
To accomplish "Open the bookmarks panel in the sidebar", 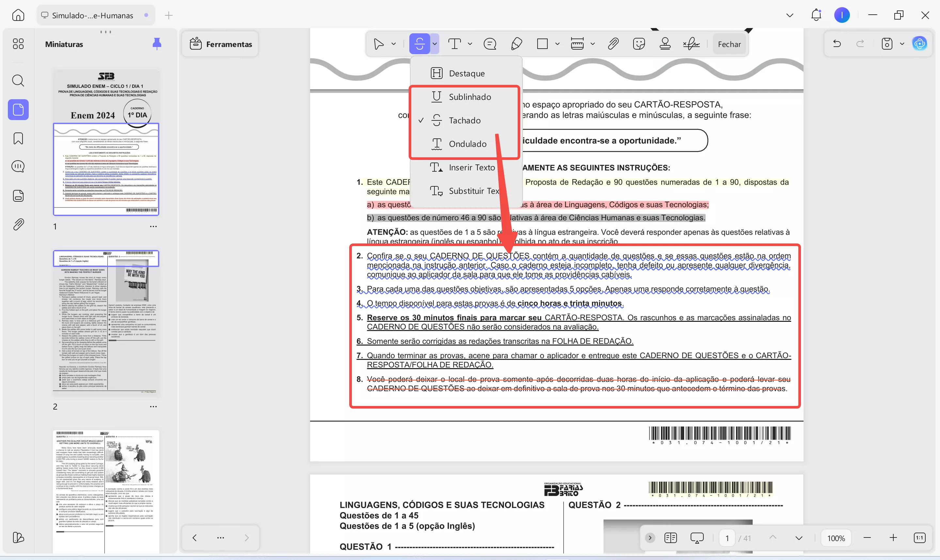I will point(18,138).
